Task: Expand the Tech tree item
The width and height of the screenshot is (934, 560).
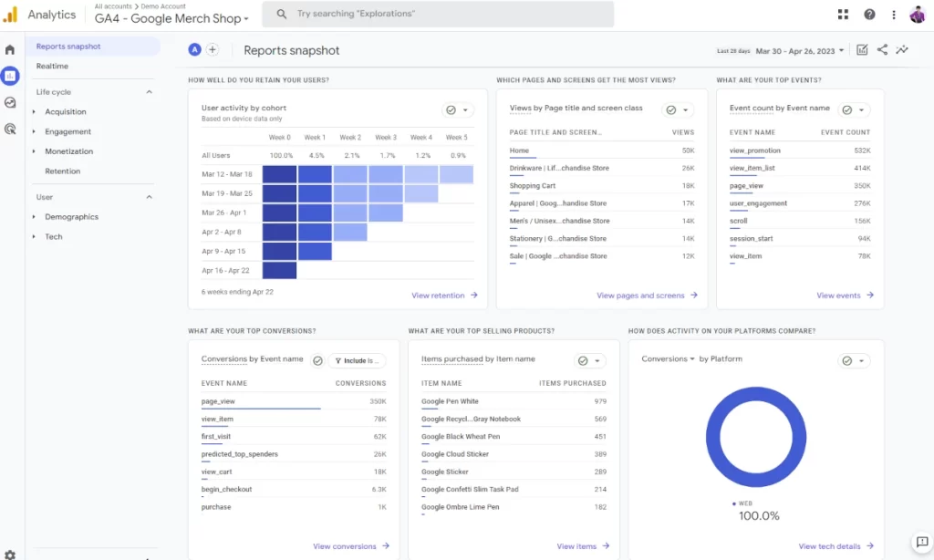Action: click(x=34, y=236)
